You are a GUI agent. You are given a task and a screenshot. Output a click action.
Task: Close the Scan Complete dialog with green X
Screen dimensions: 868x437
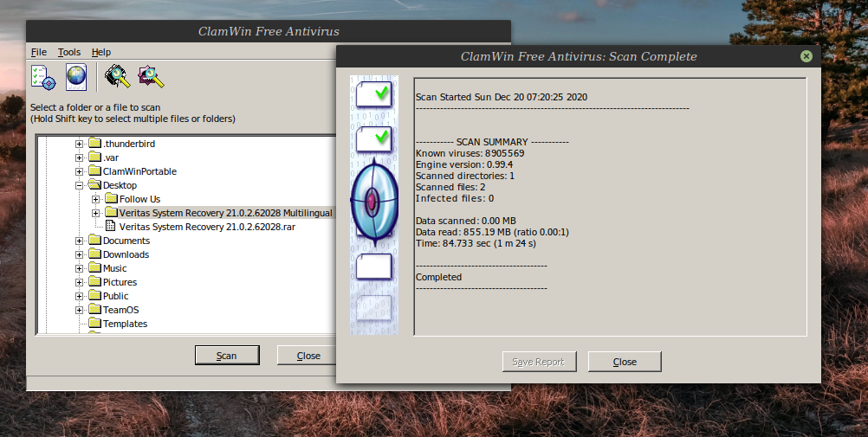806,56
